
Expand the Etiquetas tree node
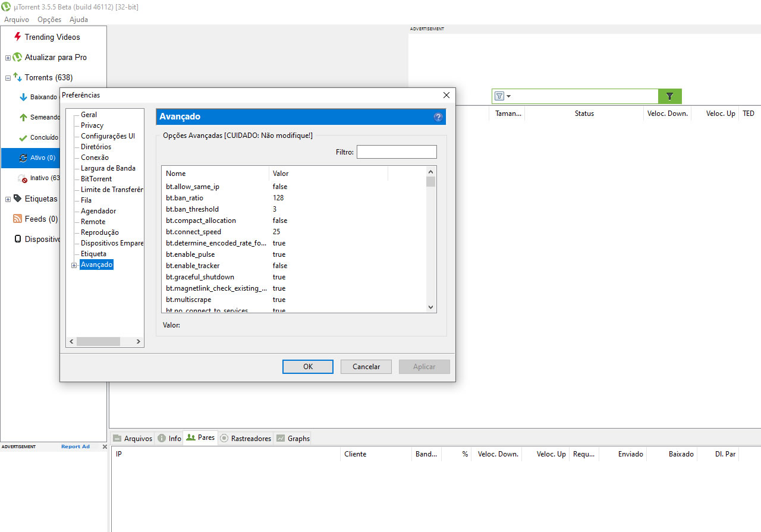pyautogui.click(x=8, y=199)
